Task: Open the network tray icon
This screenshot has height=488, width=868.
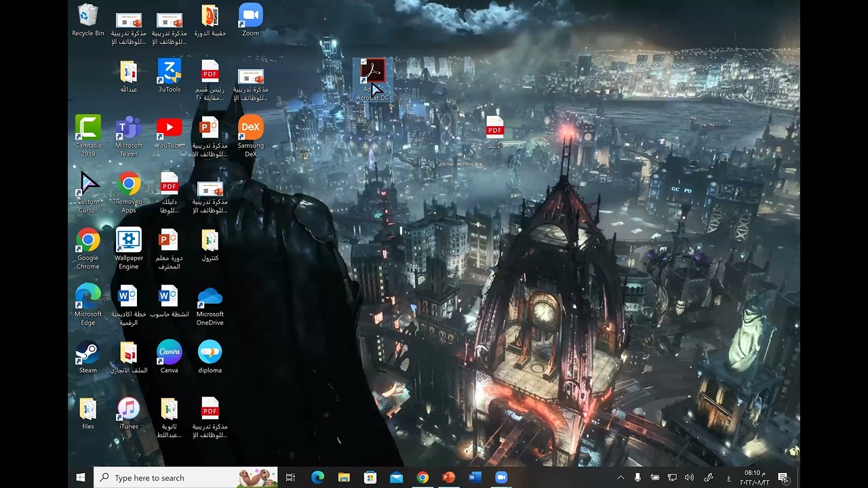Action: [672, 478]
